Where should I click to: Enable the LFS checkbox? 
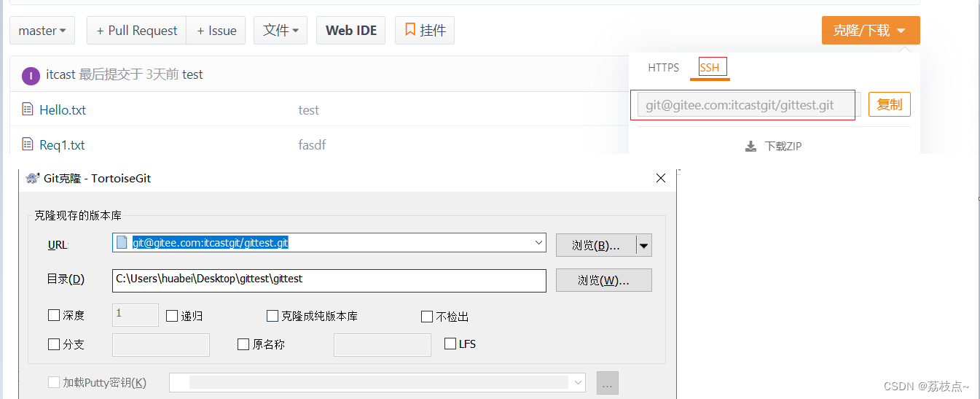pos(450,344)
